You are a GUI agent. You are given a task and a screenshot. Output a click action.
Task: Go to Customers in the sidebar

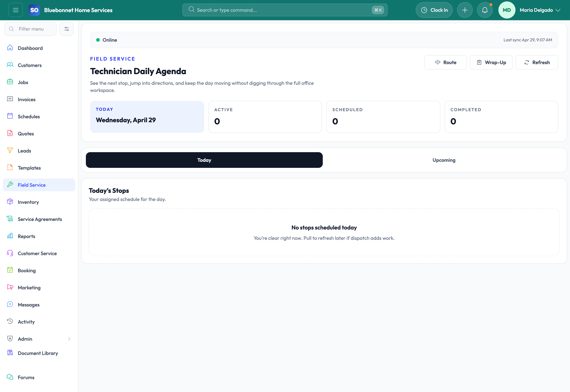tap(39, 65)
